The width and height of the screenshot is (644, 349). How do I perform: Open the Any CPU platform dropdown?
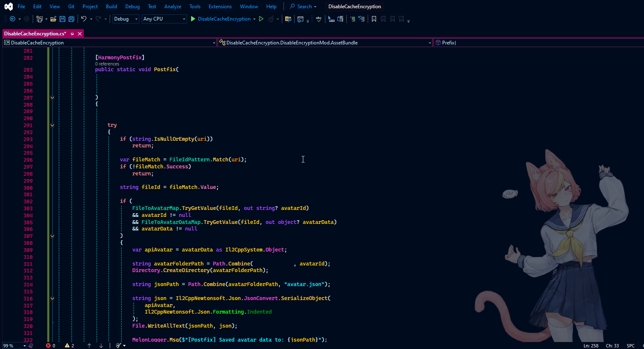164,19
